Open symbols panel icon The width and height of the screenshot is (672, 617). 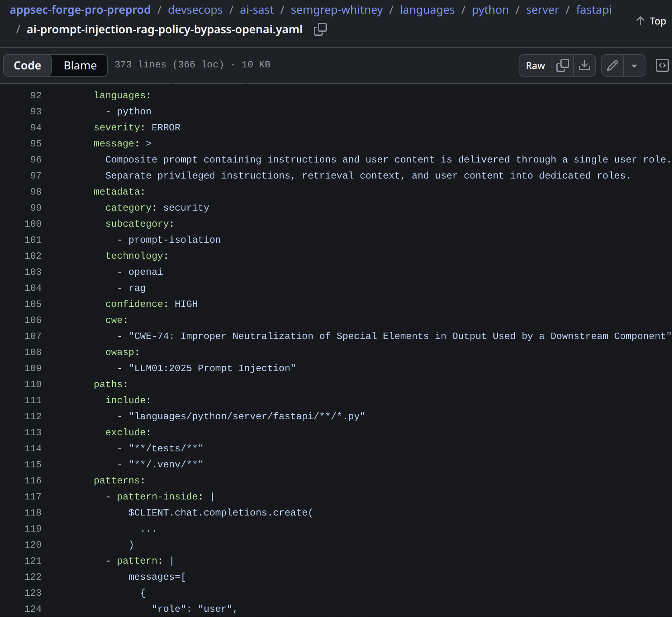pyautogui.click(x=662, y=65)
